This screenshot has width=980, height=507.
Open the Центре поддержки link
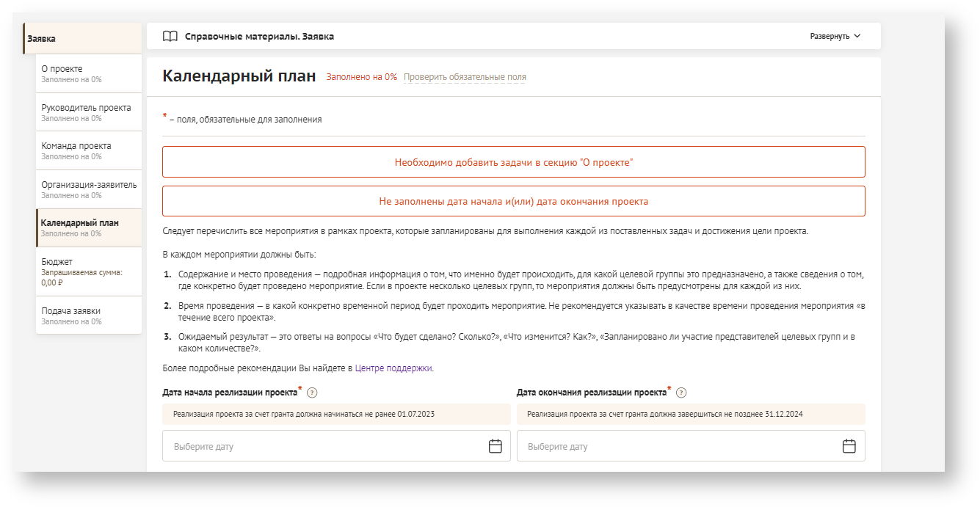394,368
